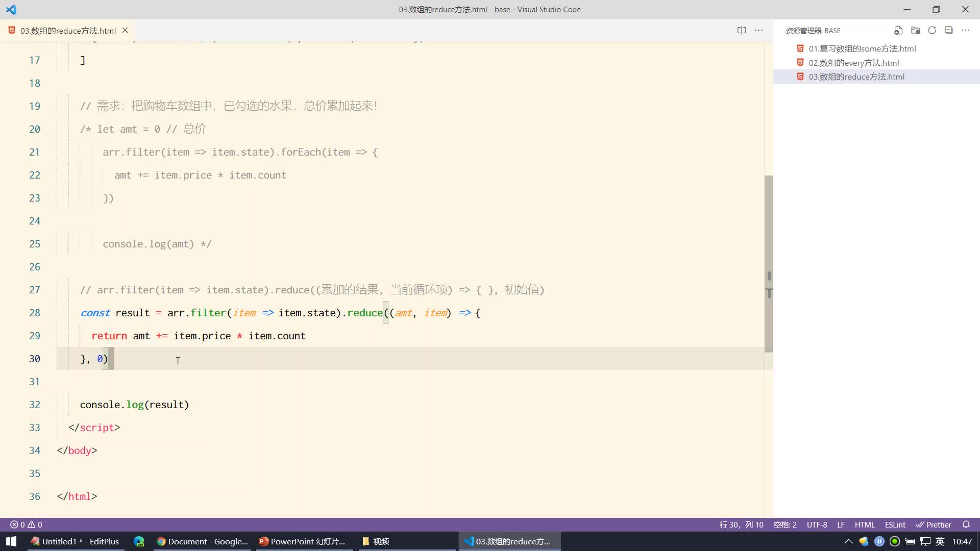Click the comment '需求' on line 19
This screenshot has width=980, height=551.
109,106
